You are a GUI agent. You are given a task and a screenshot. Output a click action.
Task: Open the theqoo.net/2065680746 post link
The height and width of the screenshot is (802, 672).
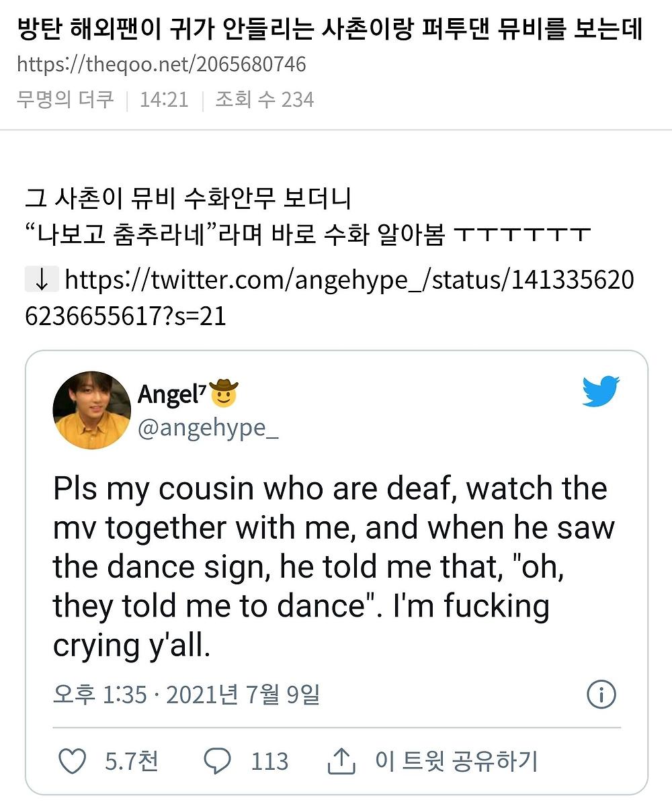pos(161,64)
